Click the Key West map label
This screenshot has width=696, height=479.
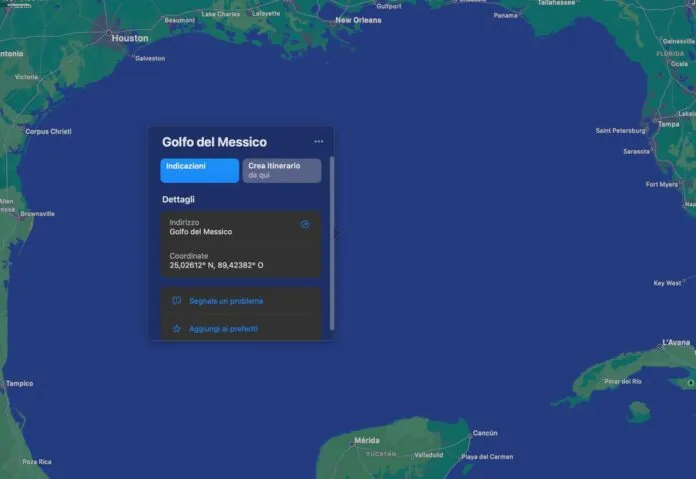pos(667,283)
